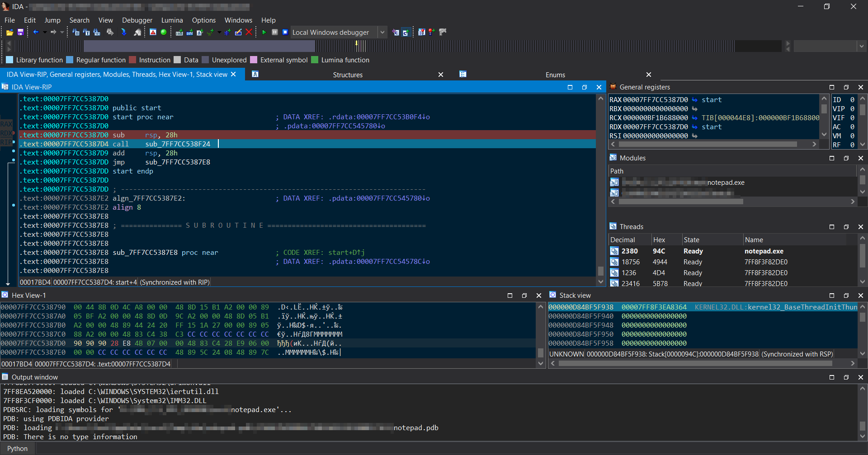The image size is (868, 455).
Task: Click the Jump back blue arrow
Action: [36, 33]
